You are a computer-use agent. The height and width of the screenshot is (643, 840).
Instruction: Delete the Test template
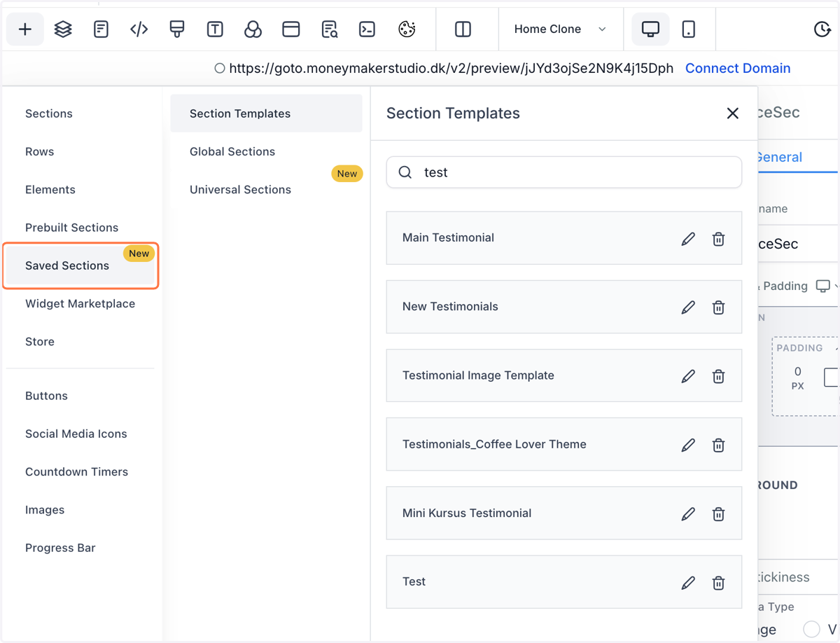[718, 583]
